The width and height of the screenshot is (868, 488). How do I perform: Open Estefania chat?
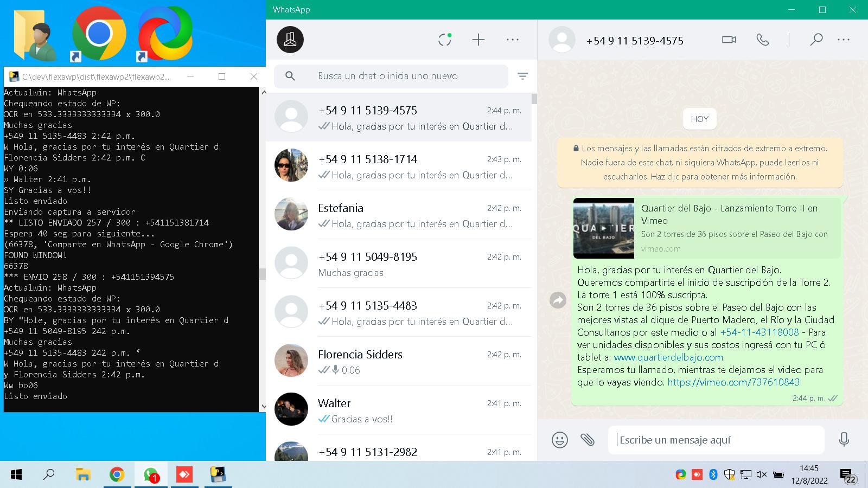[399, 215]
